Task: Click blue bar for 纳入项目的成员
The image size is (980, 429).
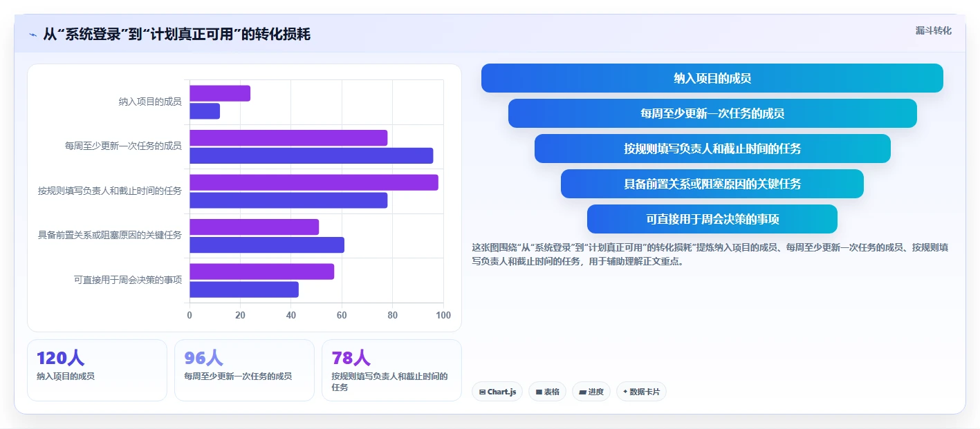Action: pos(205,111)
